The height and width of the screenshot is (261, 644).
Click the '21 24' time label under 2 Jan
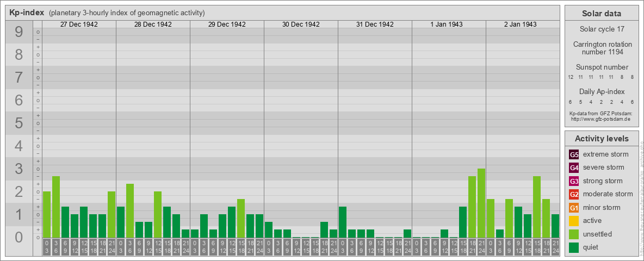[555, 247]
